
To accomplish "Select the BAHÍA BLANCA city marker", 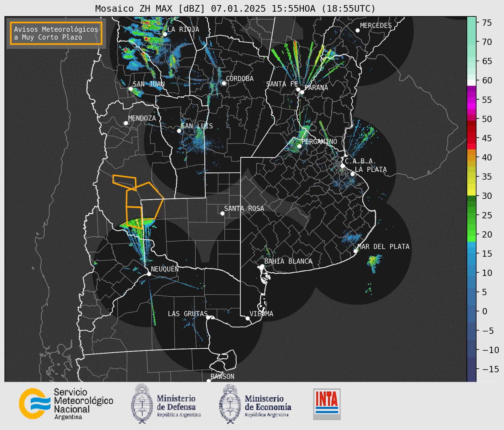I will (x=262, y=266).
